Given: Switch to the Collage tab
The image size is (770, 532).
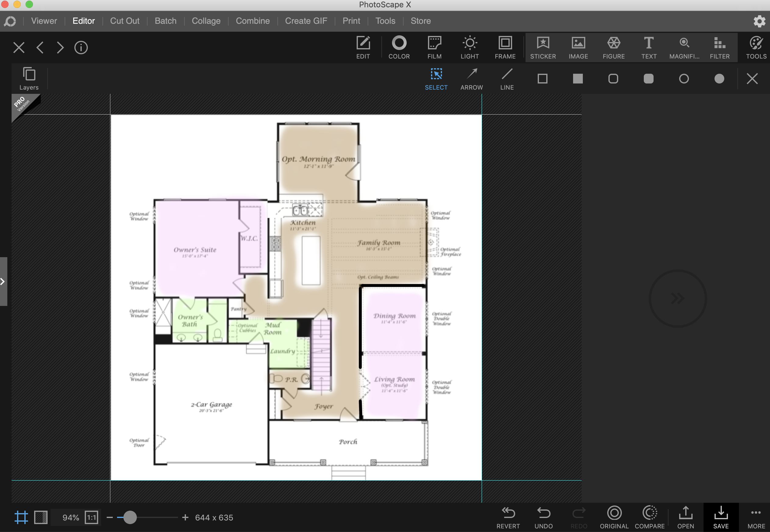Looking at the screenshot, I should point(206,21).
